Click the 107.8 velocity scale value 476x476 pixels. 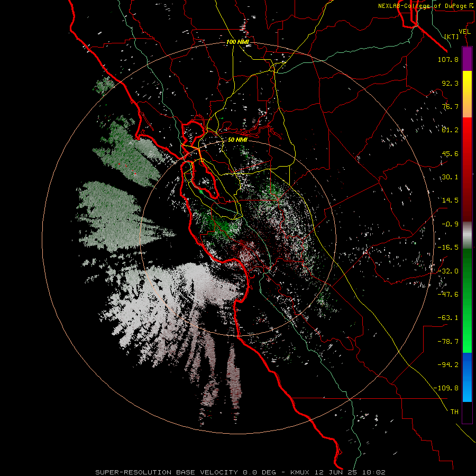(x=448, y=59)
